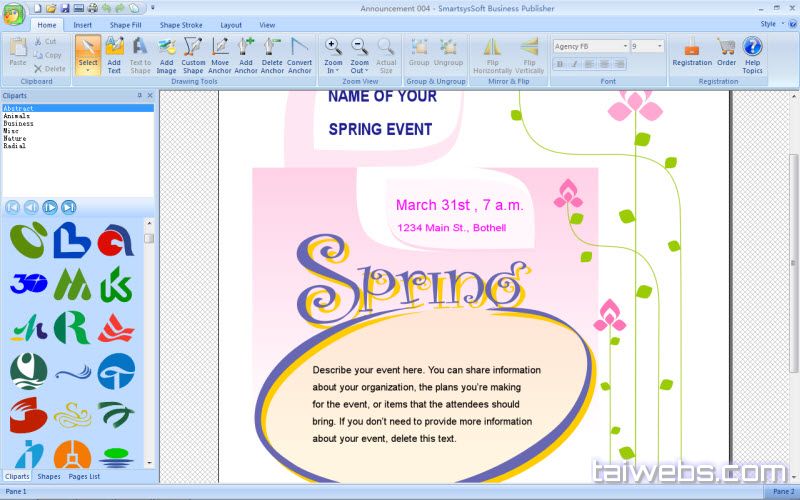Screen dimensions: 800x500
Task: Go to the next clipart page
Action: [49, 207]
